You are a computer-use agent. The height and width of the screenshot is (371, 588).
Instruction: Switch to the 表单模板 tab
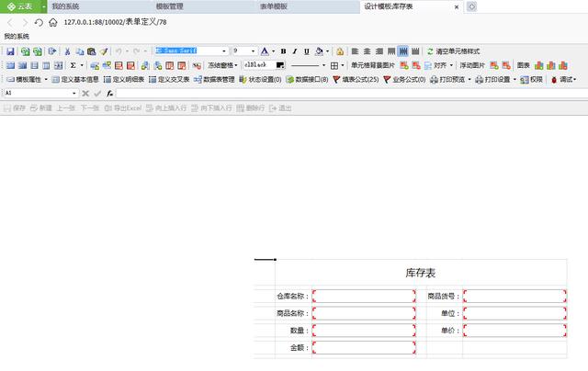pyautogui.click(x=273, y=6)
